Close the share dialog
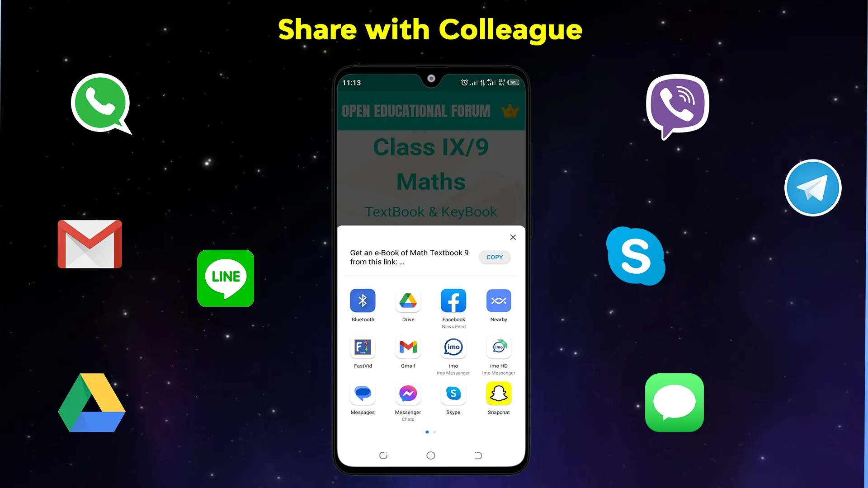868x488 pixels. point(513,237)
